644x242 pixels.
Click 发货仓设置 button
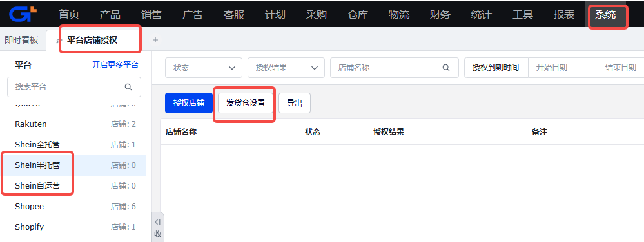click(x=246, y=103)
